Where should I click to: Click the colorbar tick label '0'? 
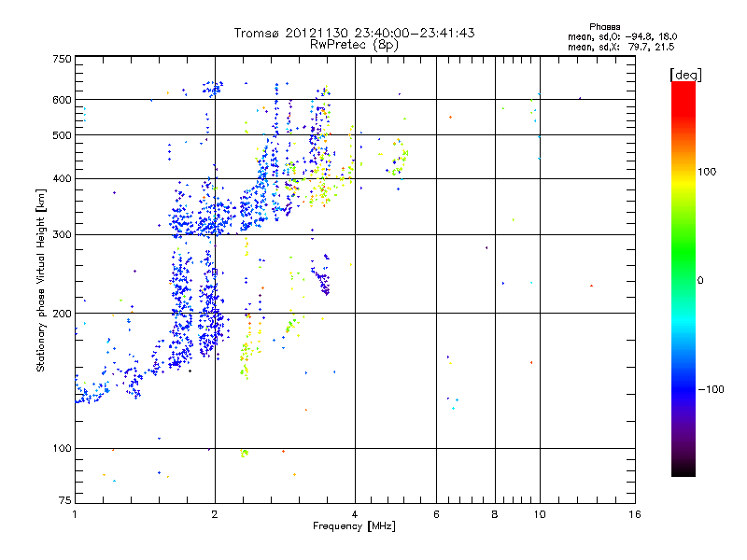tap(700, 281)
